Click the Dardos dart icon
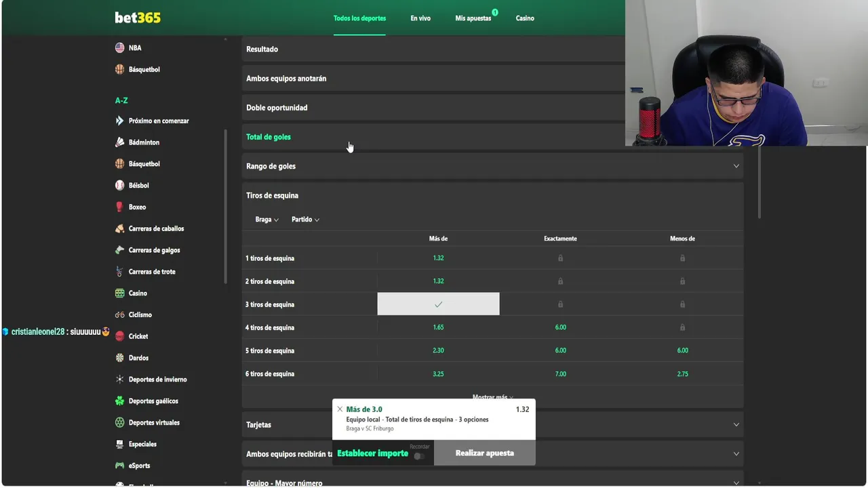This screenshot has width=868, height=488. 119,358
